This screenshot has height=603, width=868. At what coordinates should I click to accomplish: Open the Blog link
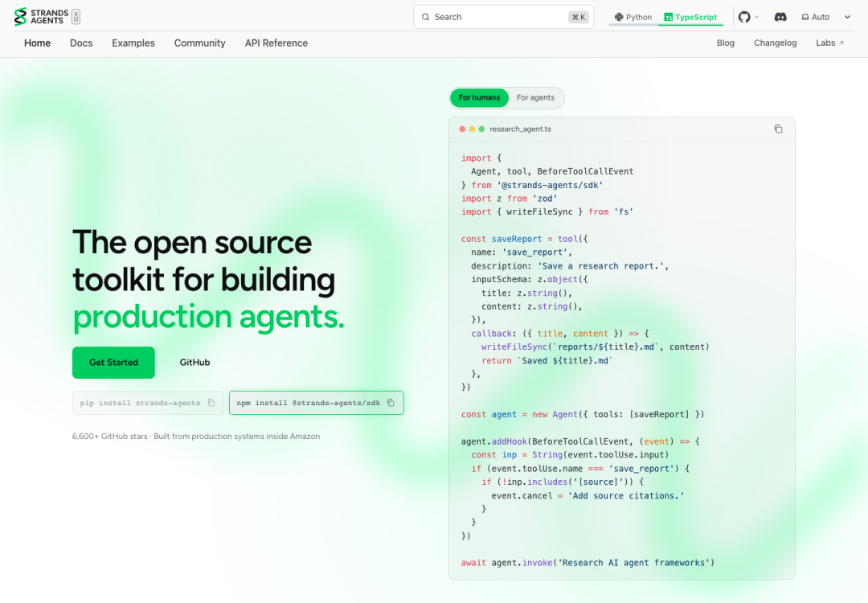coord(725,43)
